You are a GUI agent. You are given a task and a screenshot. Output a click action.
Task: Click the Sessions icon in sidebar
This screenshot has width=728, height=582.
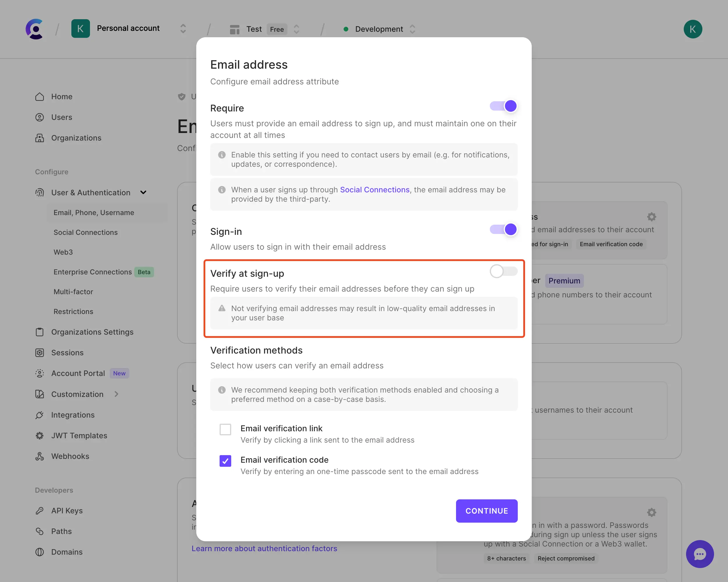40,353
